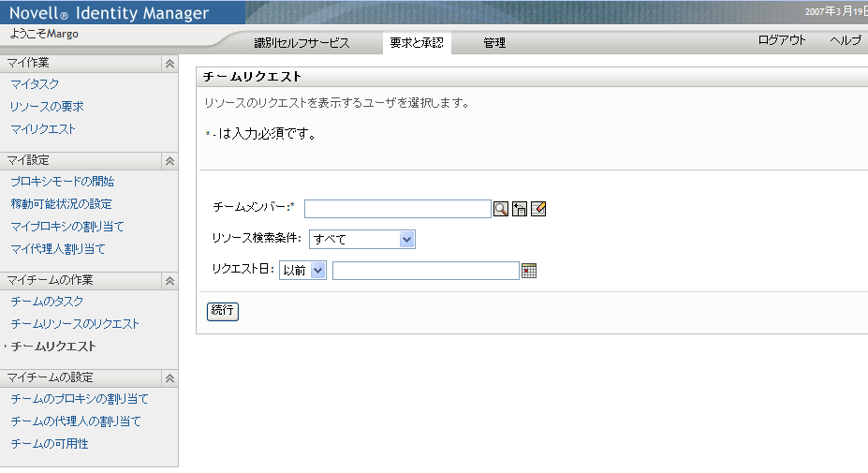Switch to the 識別セルフサービス tab

[x=302, y=43]
